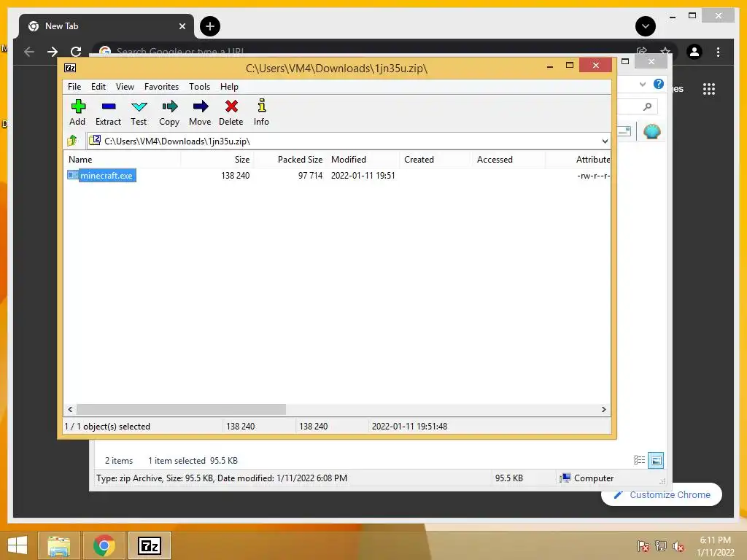Open the File menu
Image resolution: width=747 pixels, height=560 pixels.
[x=74, y=87]
